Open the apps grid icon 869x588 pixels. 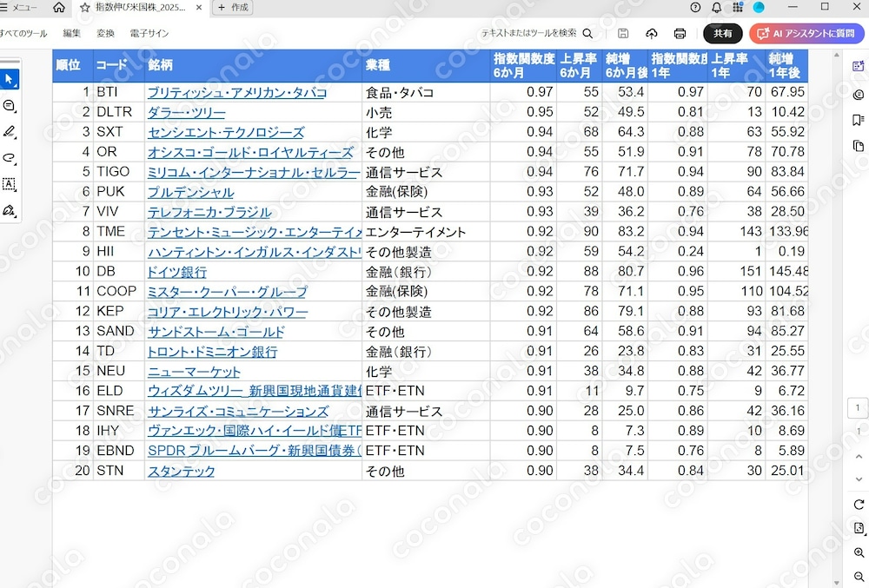tap(738, 7)
